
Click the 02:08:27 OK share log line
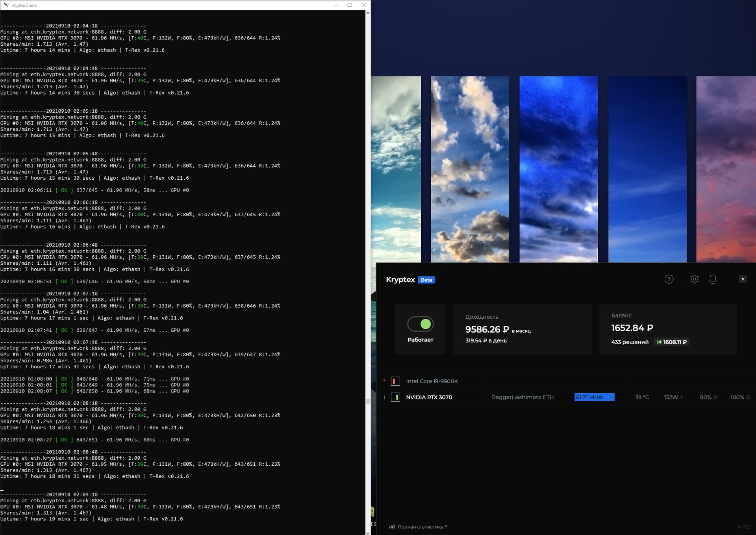(x=94, y=440)
